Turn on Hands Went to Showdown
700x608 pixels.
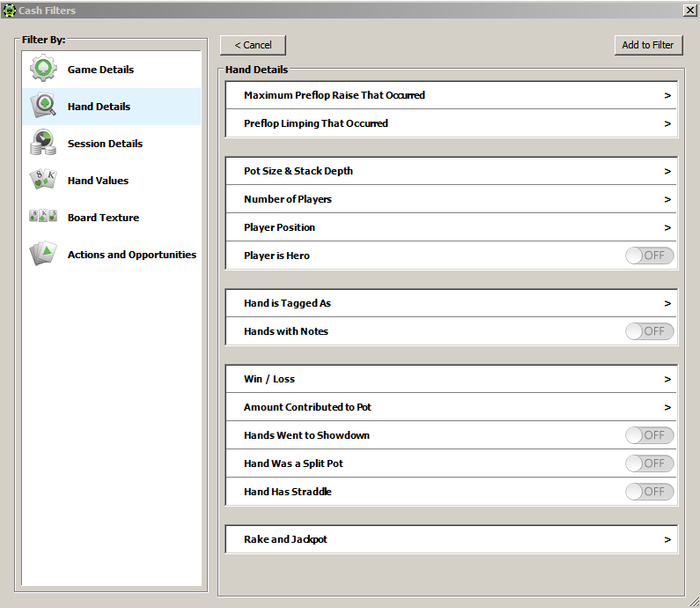click(649, 435)
